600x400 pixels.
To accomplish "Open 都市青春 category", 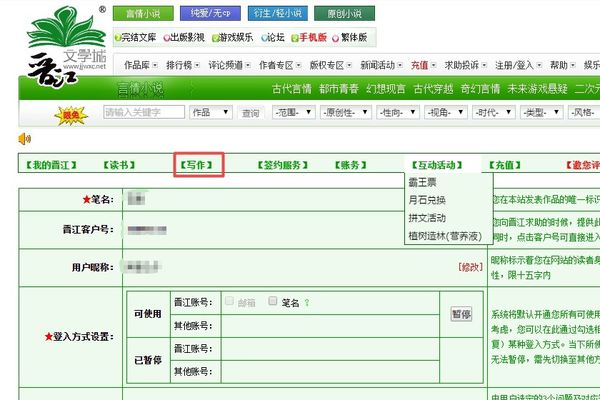I will pos(339,89).
